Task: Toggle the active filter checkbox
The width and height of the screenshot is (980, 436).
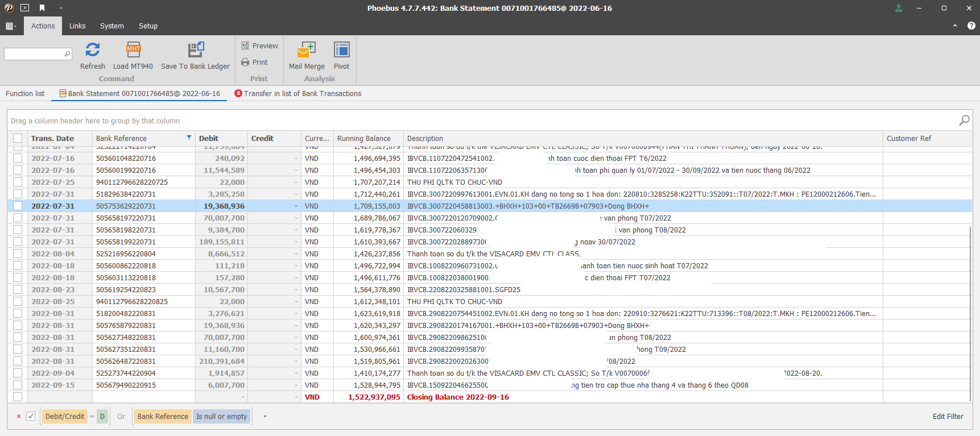Action: pyautogui.click(x=31, y=416)
